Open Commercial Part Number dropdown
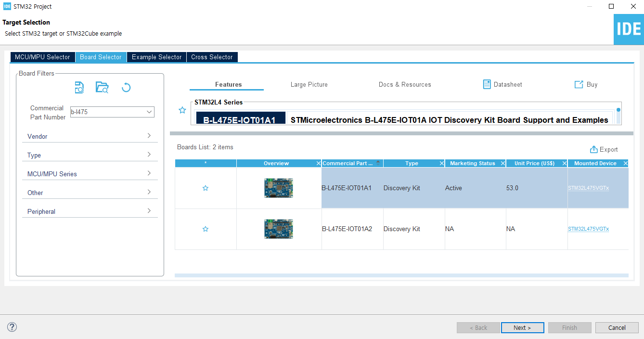644x339 pixels. coord(149,112)
